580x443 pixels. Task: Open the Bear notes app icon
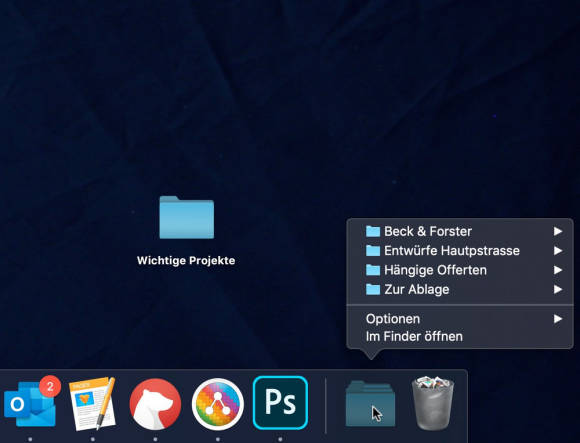[155, 404]
